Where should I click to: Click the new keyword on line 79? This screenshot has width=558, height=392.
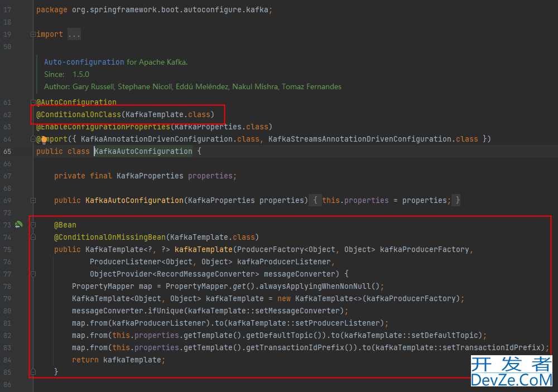[284, 298]
